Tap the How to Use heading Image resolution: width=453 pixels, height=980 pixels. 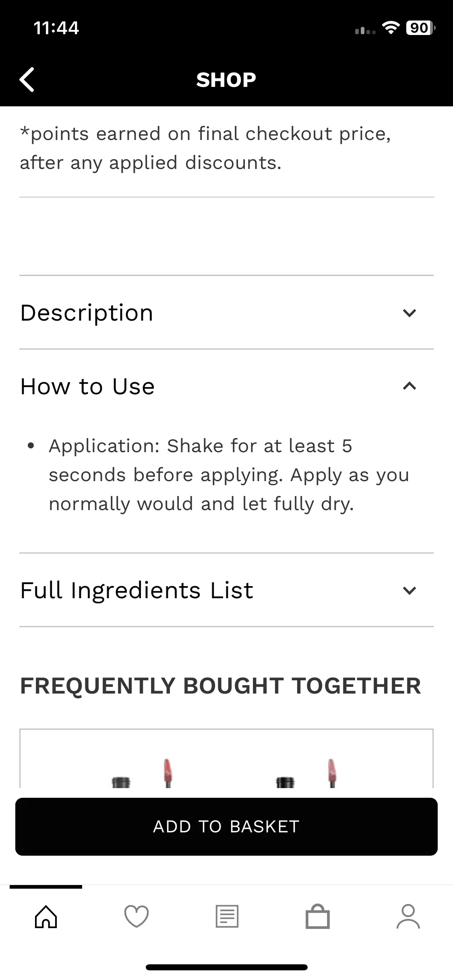point(88,387)
